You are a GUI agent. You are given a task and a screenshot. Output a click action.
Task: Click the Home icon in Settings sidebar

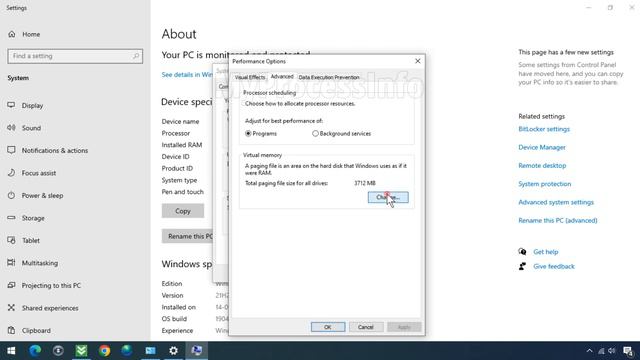[x=11, y=34]
